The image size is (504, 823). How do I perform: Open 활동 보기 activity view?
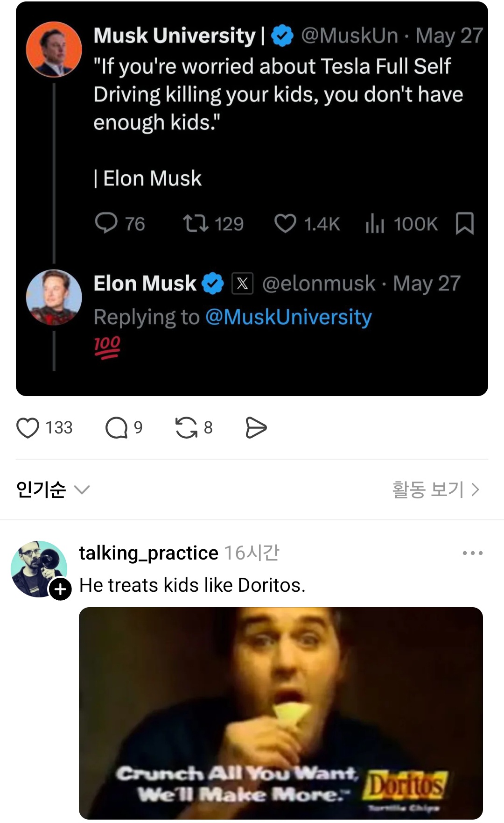point(436,490)
